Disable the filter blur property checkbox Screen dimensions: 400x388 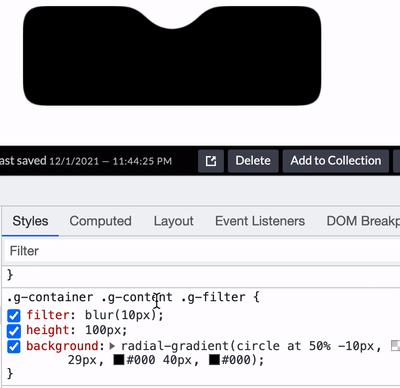coord(14,316)
